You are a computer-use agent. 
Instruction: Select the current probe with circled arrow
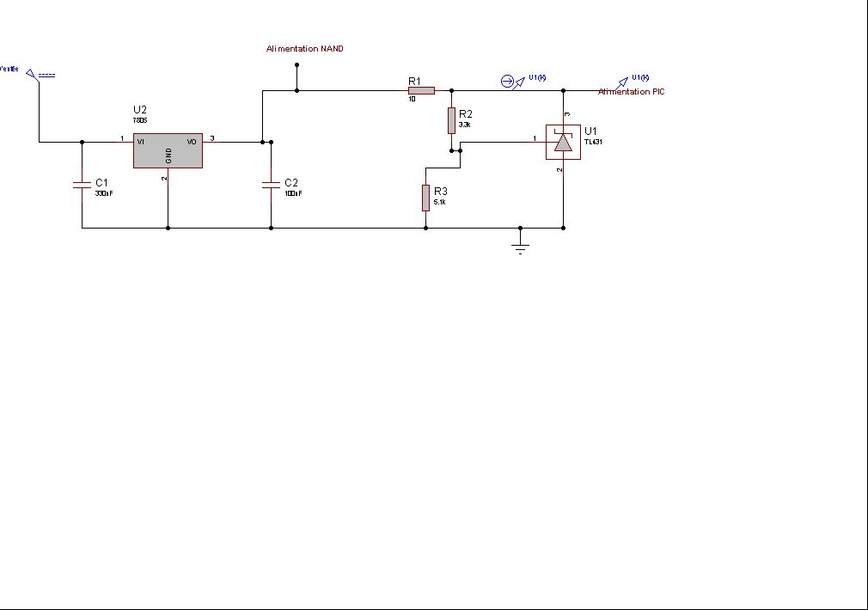[512, 82]
